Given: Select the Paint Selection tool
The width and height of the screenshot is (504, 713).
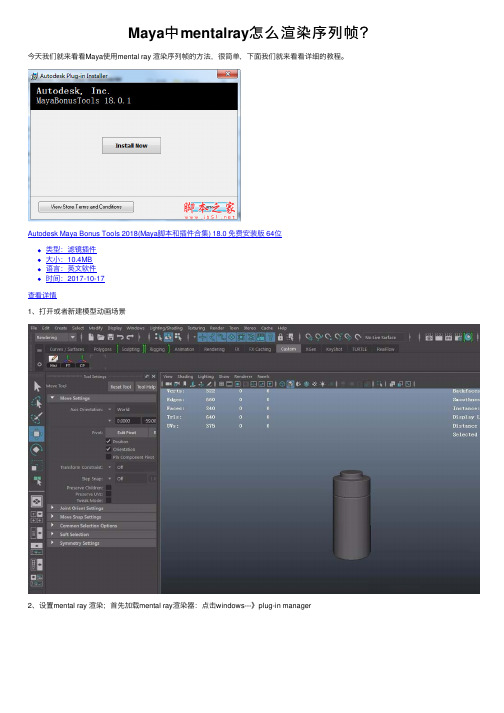Looking at the screenshot, I should [x=37, y=417].
